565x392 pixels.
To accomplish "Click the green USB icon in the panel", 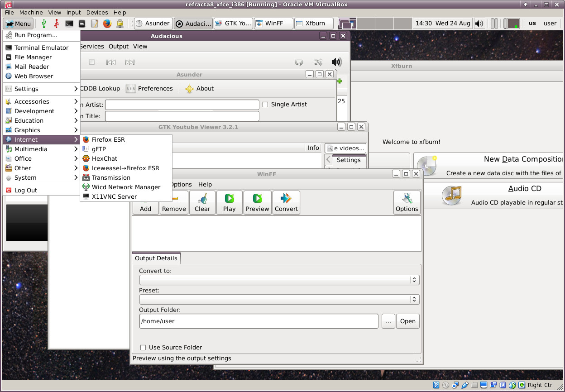I will tap(43, 24).
